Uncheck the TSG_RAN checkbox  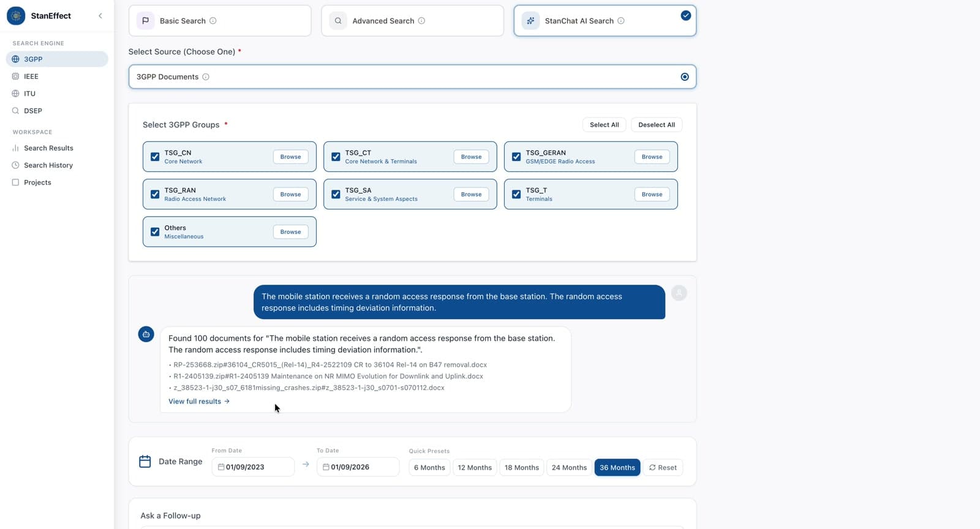pyautogui.click(x=155, y=194)
